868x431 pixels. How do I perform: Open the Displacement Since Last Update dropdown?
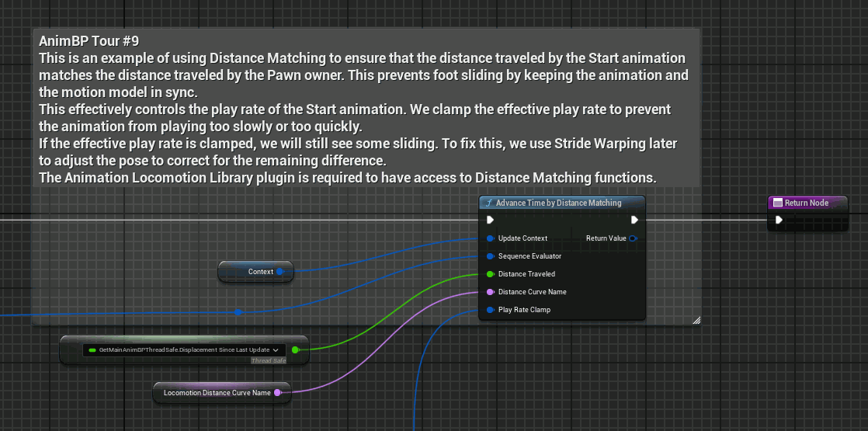[x=184, y=350]
